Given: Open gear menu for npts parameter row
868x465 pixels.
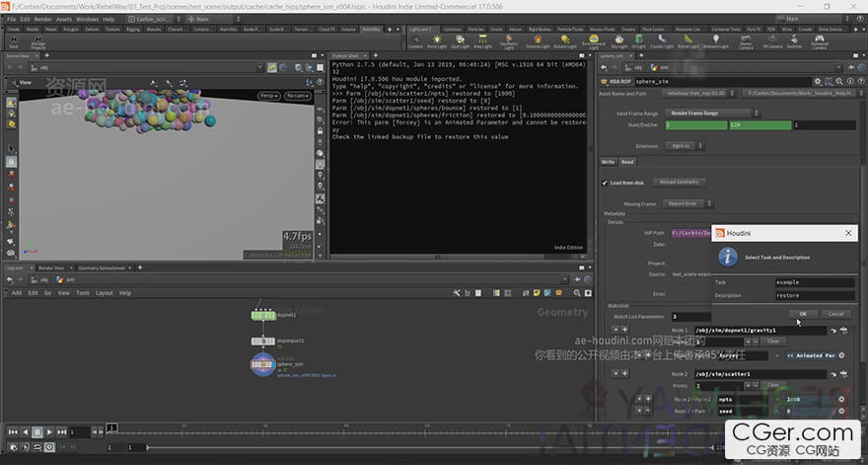Looking at the screenshot, I should (x=841, y=399).
